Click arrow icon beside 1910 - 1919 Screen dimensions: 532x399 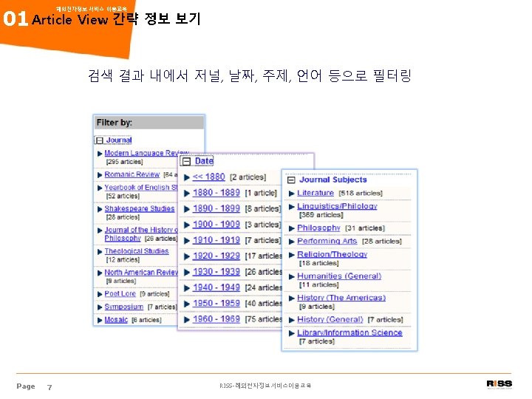[x=187, y=241]
